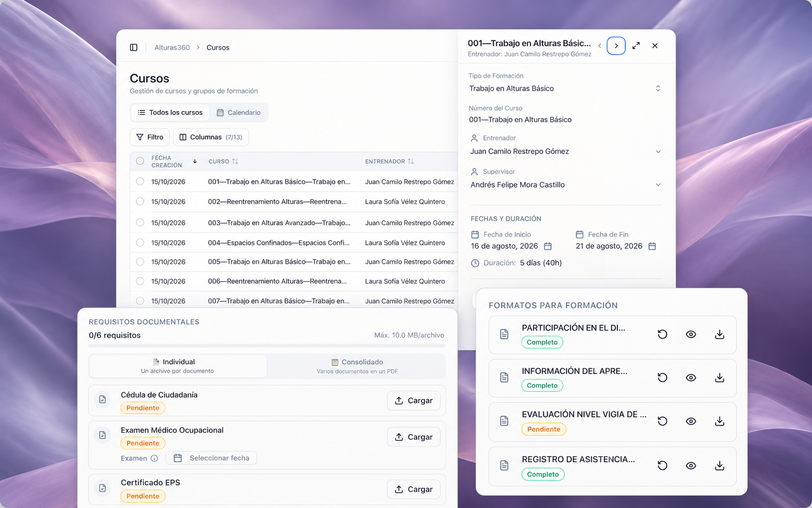The width and height of the screenshot is (812, 508).
Task: Toggle select-all courses checkbox in header
Action: [x=140, y=161]
